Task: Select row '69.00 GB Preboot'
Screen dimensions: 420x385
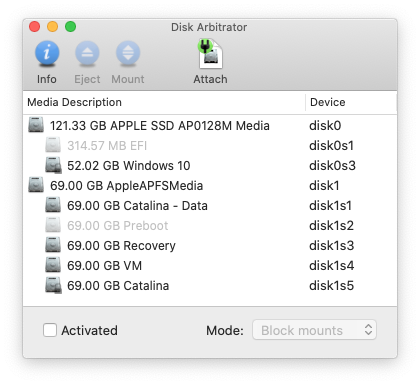Action: (210, 225)
